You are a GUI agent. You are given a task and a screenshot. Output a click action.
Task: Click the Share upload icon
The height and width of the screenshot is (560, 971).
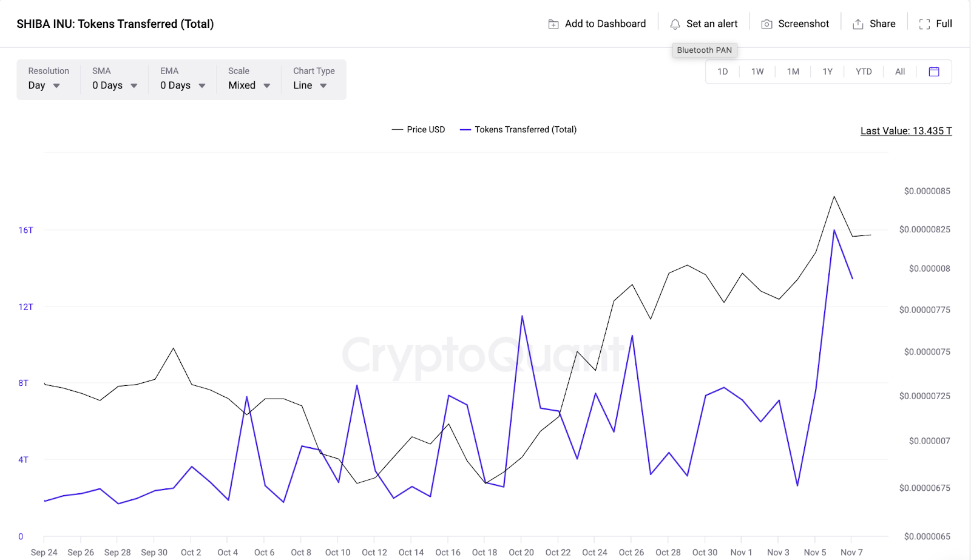click(x=858, y=24)
